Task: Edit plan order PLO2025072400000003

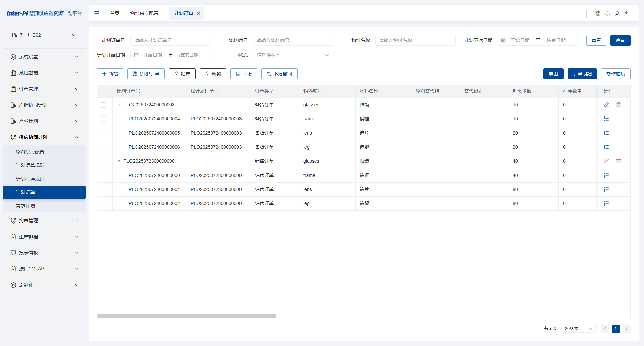Action: pyautogui.click(x=606, y=105)
